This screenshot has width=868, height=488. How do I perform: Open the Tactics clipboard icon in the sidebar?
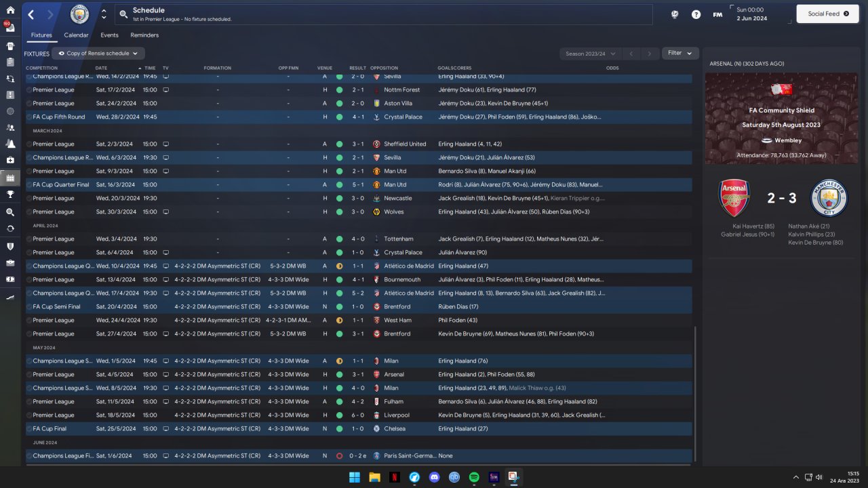tap(10, 62)
